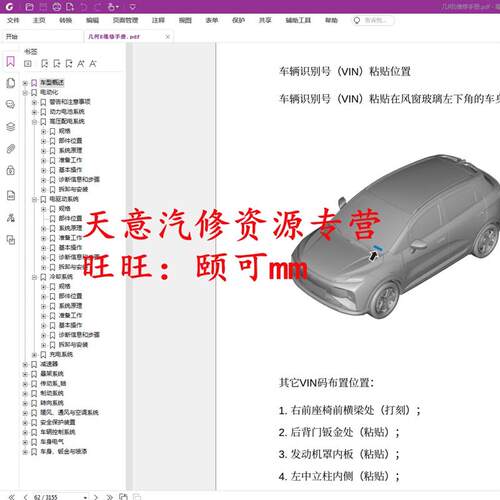500x500 pixels.
Task: Expand the 减速器 bookmark node
Action: 25,364
